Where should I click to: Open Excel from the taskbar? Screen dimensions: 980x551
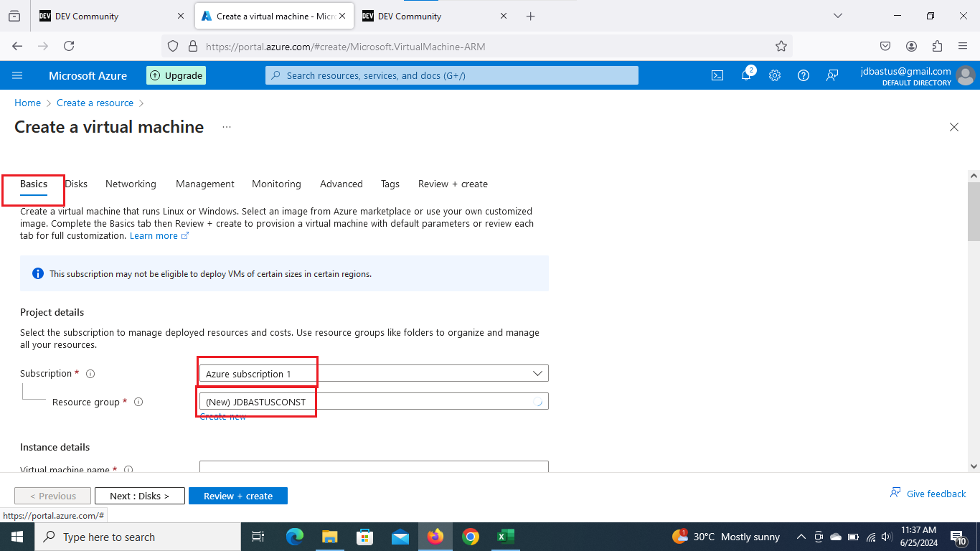[x=506, y=537]
